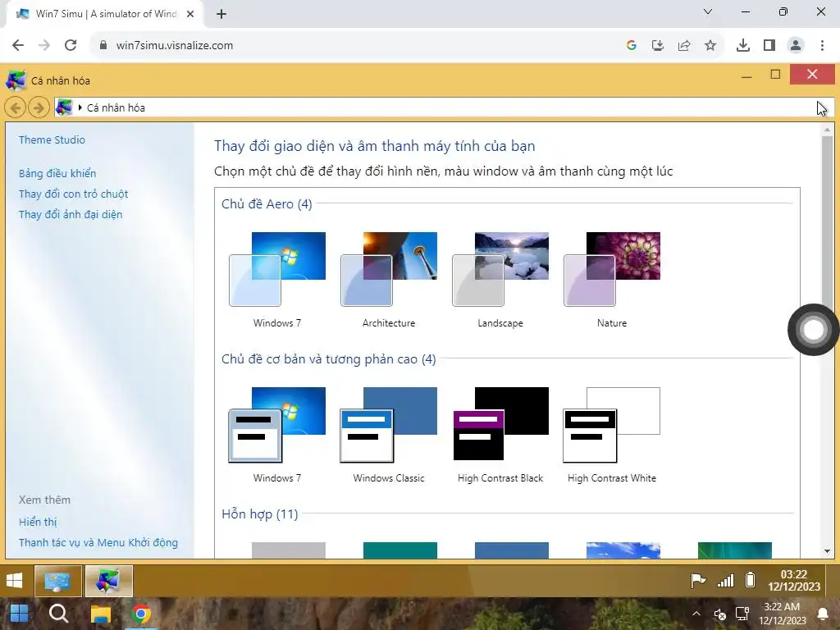The height and width of the screenshot is (630, 840).
Task: Open Thanh tác vụ và Menu Khởi động
Action: pyautogui.click(x=98, y=543)
